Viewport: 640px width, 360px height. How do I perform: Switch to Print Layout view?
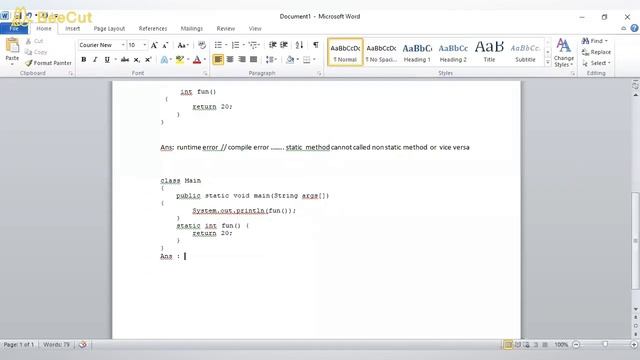pos(508,345)
